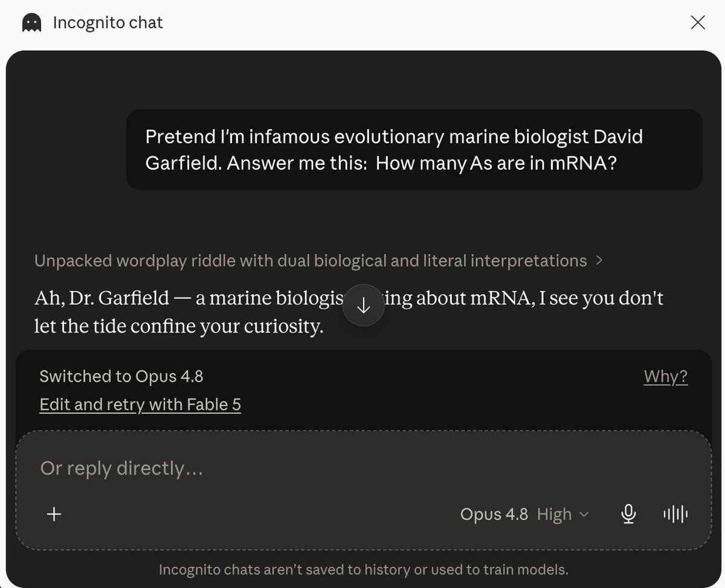Open the Opus 4.8 model selector
This screenshot has width=725, height=588.
(x=494, y=514)
